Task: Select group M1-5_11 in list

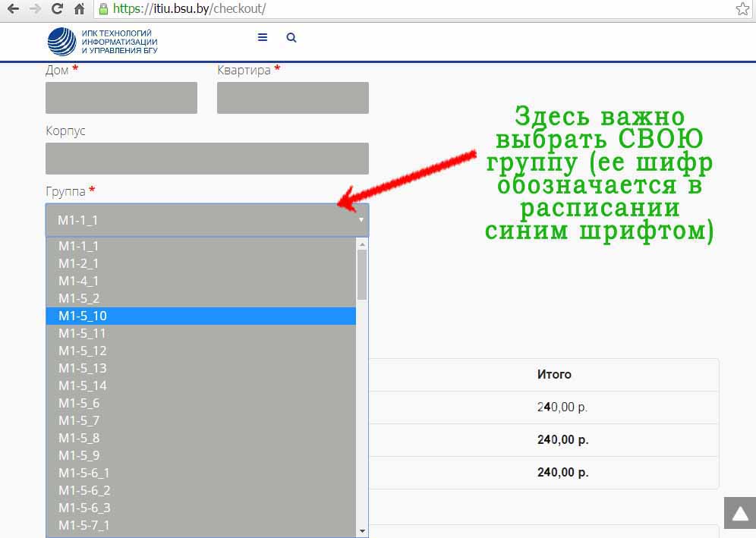Action: (x=200, y=333)
